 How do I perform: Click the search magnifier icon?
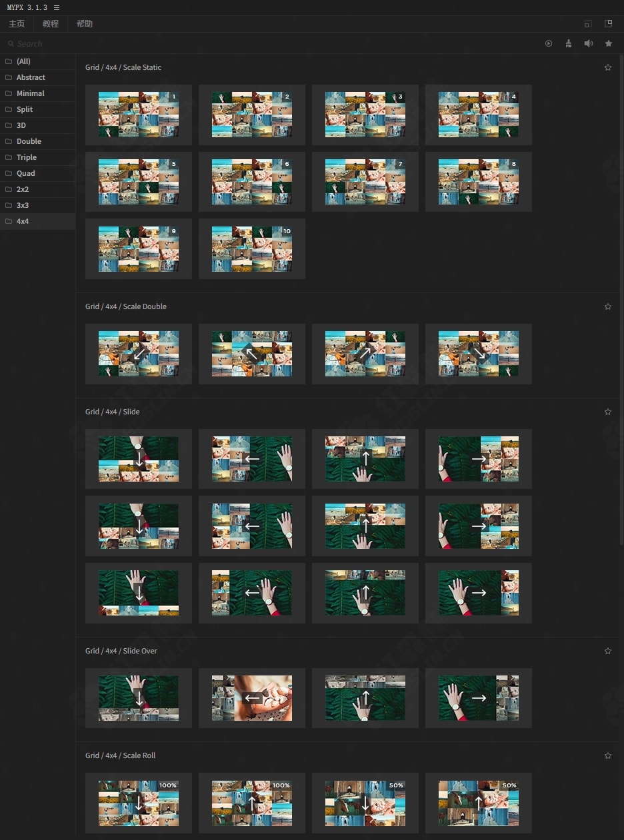pyautogui.click(x=11, y=44)
